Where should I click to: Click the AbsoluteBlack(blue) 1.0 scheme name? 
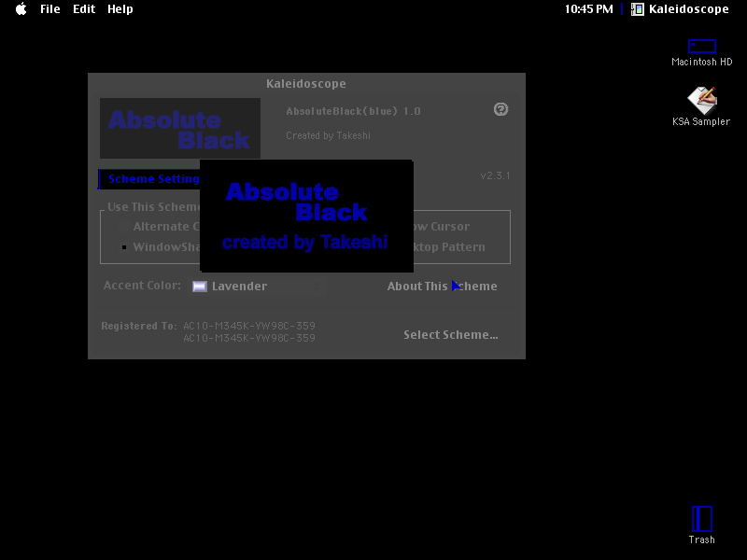pos(353,111)
